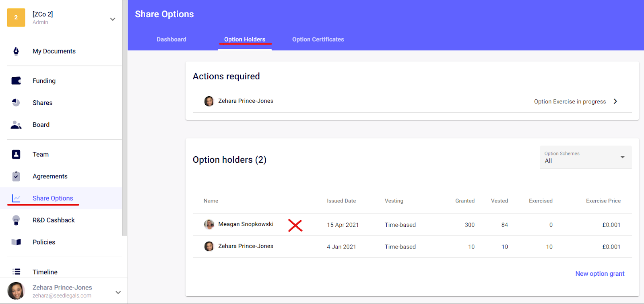This screenshot has height=304, width=644.
Task: Expand the ZCo 2 company switcher chevron
Action: tap(113, 19)
